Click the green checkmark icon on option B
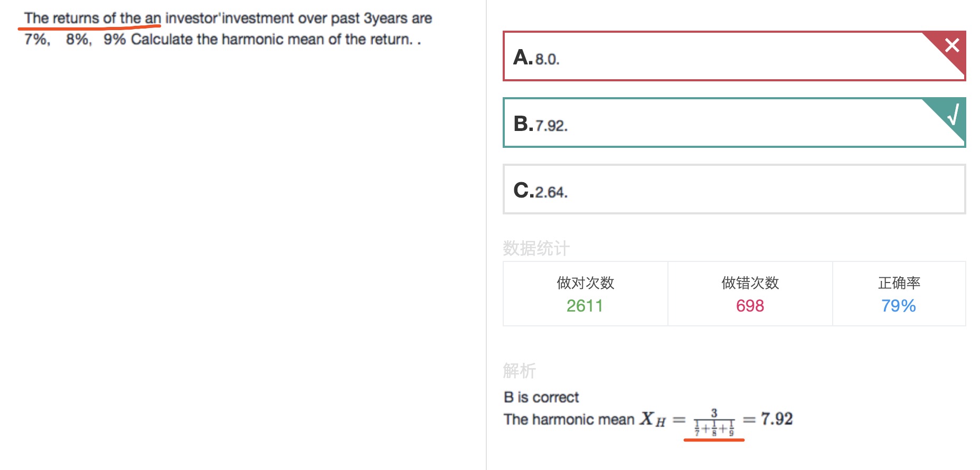The width and height of the screenshot is (980, 470). [x=953, y=113]
